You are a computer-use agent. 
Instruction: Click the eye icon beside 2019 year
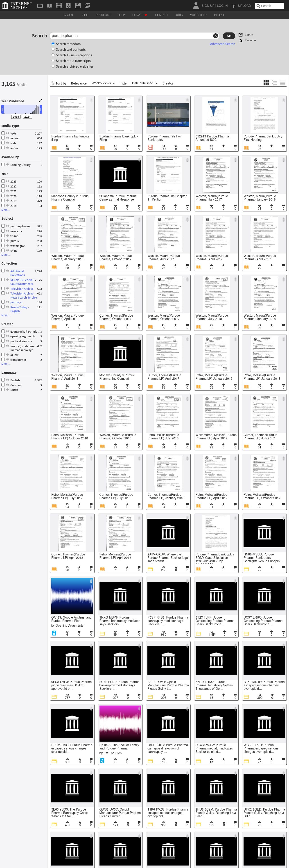(x=7, y=201)
